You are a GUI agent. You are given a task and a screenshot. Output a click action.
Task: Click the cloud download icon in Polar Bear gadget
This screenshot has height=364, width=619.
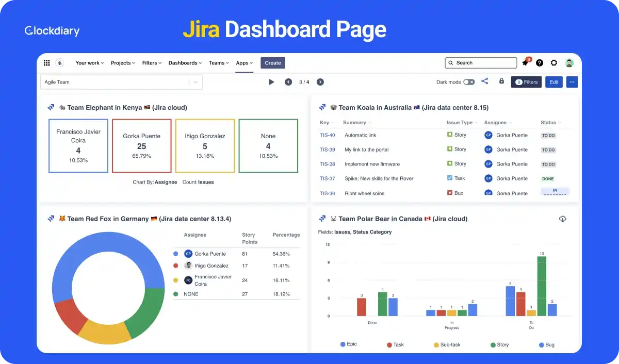[x=563, y=219]
